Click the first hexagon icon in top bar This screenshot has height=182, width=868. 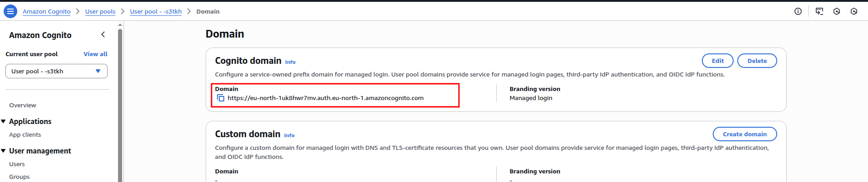point(837,11)
